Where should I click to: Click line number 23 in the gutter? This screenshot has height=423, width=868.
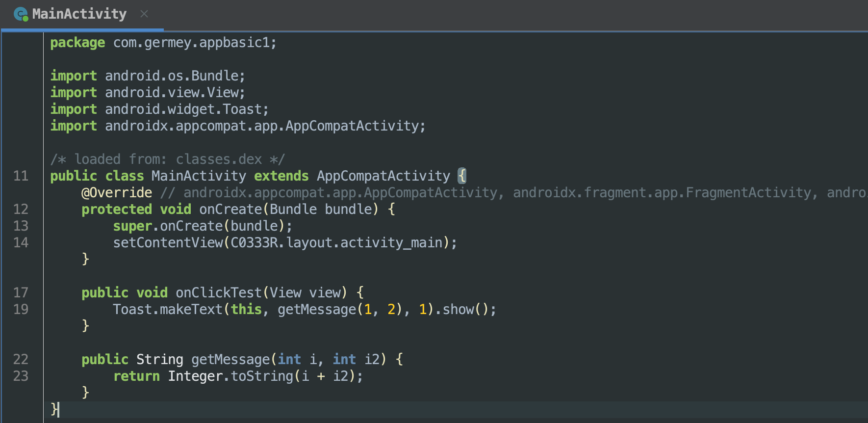point(21,376)
